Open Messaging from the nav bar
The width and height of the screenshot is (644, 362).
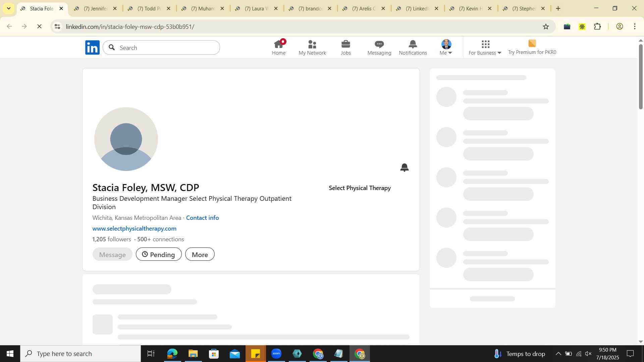[x=379, y=48]
